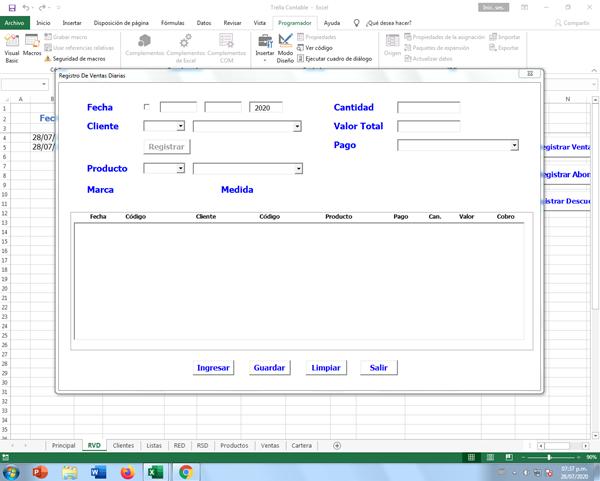Toggle the Fecha checkbox
The height and width of the screenshot is (481, 600).
148,107
